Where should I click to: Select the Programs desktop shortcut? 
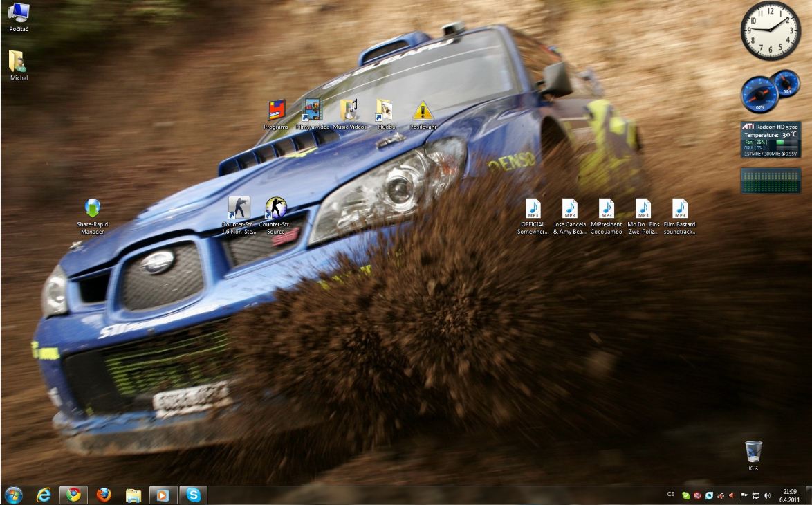tap(276, 111)
